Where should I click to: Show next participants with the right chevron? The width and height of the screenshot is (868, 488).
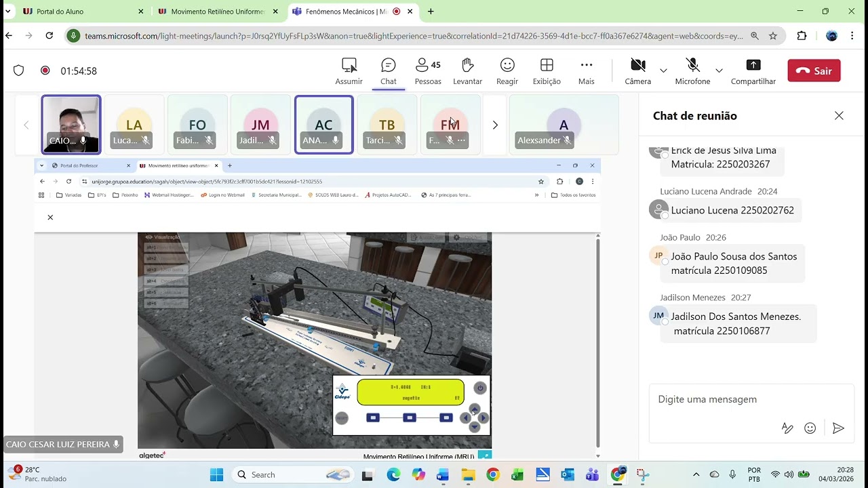(495, 125)
